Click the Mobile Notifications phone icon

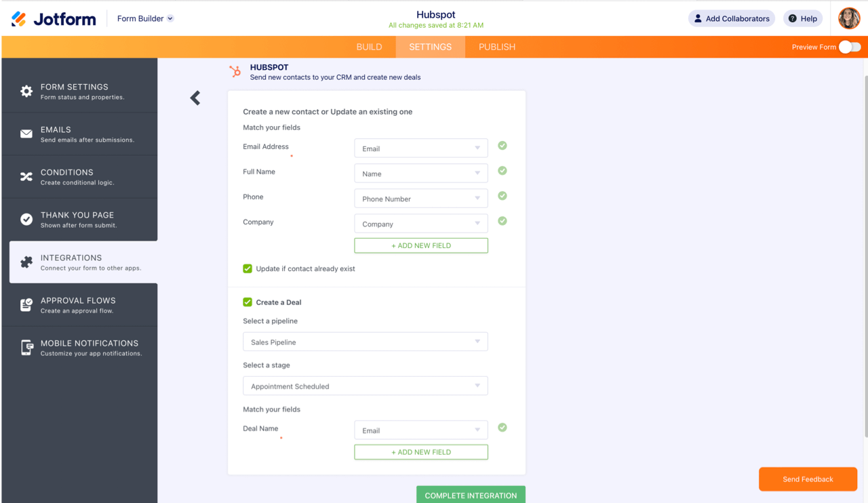(26, 348)
